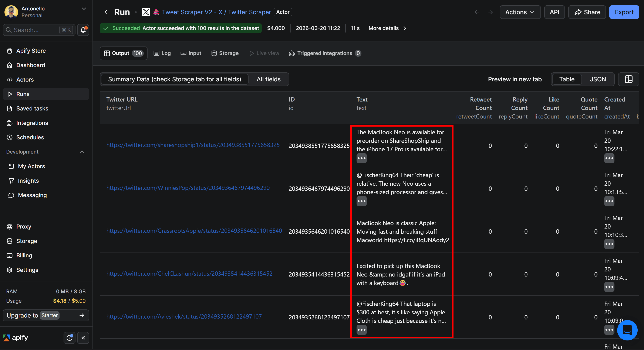Click the sidebar Search field
The height and width of the screenshot is (350, 644).
coord(35,30)
